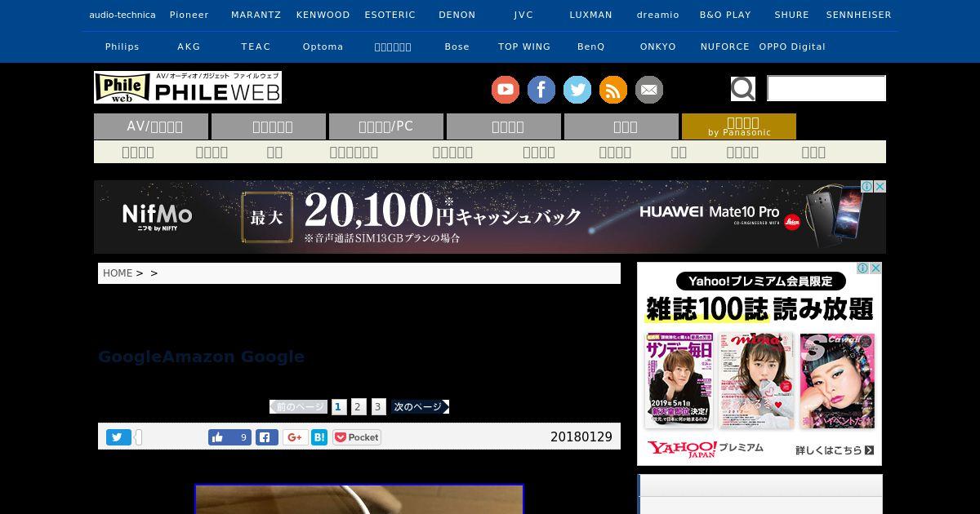The height and width of the screenshot is (514, 980).
Task: Close the Yahoo Premium sidebar ad
Action: tap(876, 268)
